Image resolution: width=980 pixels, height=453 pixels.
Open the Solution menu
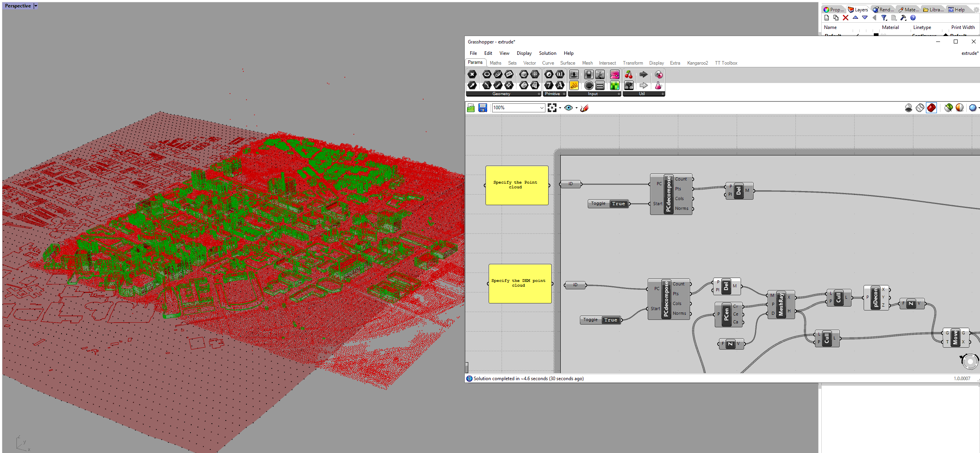pyautogui.click(x=547, y=53)
